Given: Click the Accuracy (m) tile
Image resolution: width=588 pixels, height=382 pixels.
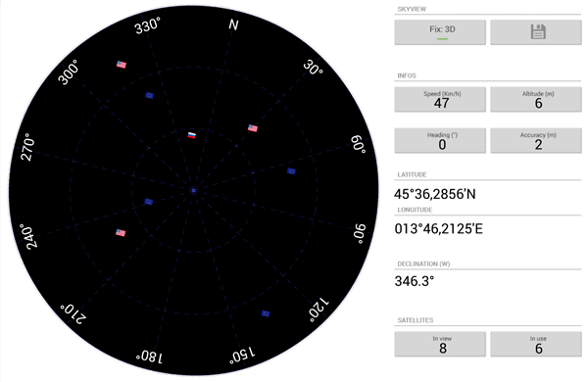Looking at the screenshot, I should click(x=536, y=141).
